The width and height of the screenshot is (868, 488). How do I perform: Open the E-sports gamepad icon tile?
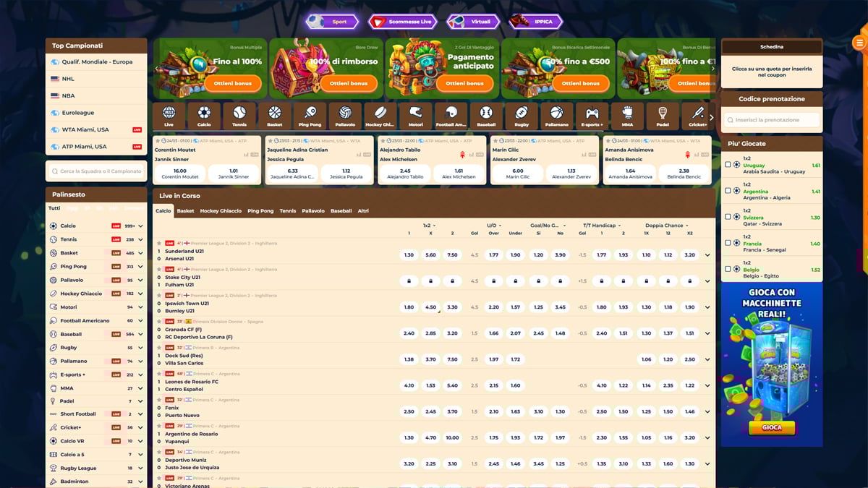coord(592,116)
